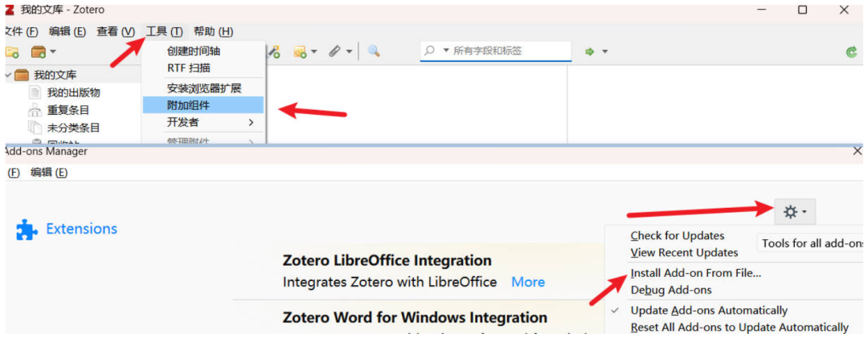
Task: Select 我的出版物 in the library tree
Action: (74, 92)
